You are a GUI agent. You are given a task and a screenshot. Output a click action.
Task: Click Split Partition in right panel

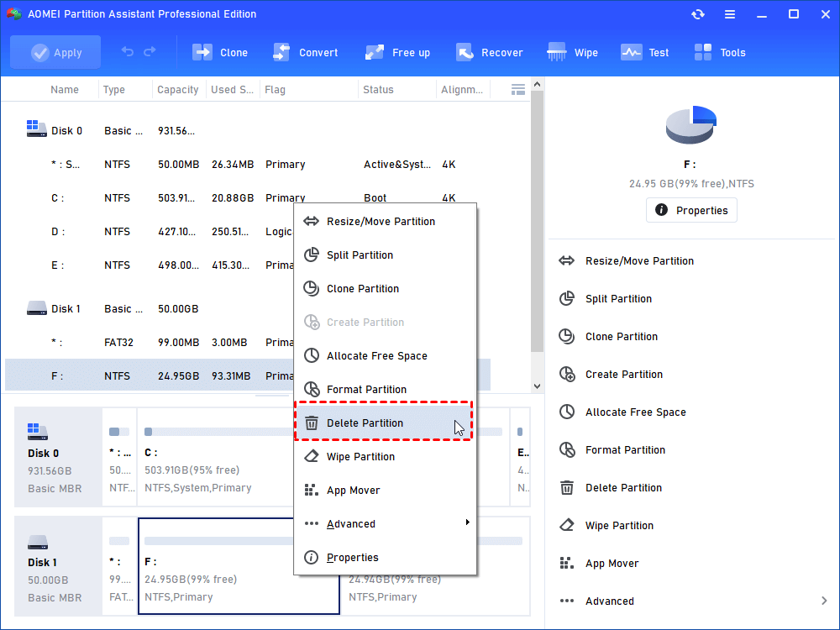point(691,298)
